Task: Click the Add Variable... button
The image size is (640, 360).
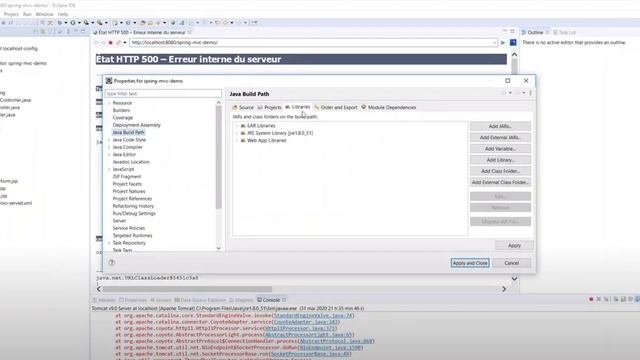Action: click(500, 149)
